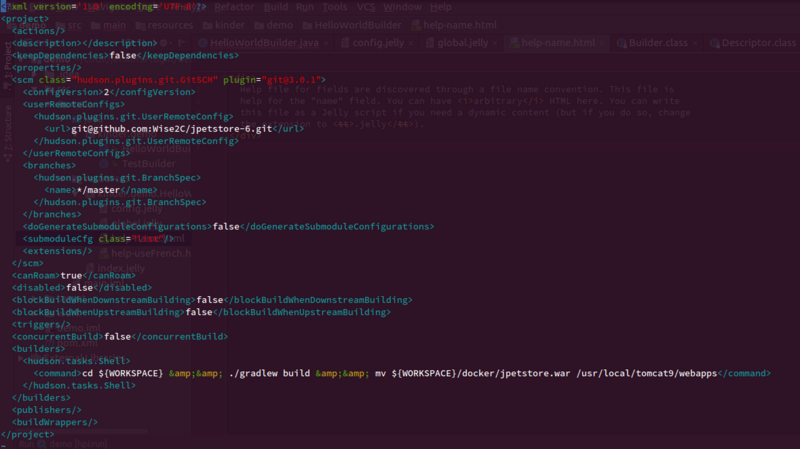The height and width of the screenshot is (449, 800).
Task: Click help-name.html breadcrumb in navigation bar
Action: tap(460, 25)
